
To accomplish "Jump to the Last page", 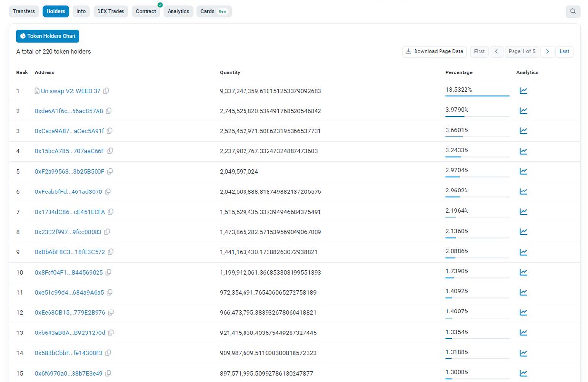I will coord(564,51).
